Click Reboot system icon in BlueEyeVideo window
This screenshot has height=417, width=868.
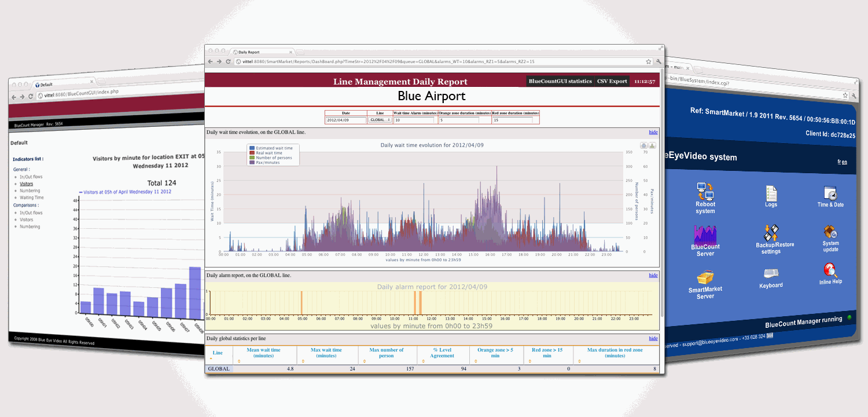point(705,191)
